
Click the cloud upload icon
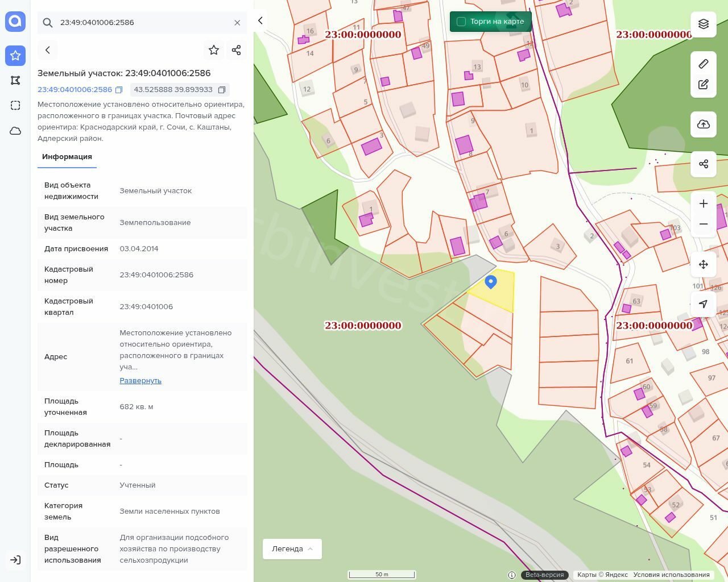tap(704, 124)
